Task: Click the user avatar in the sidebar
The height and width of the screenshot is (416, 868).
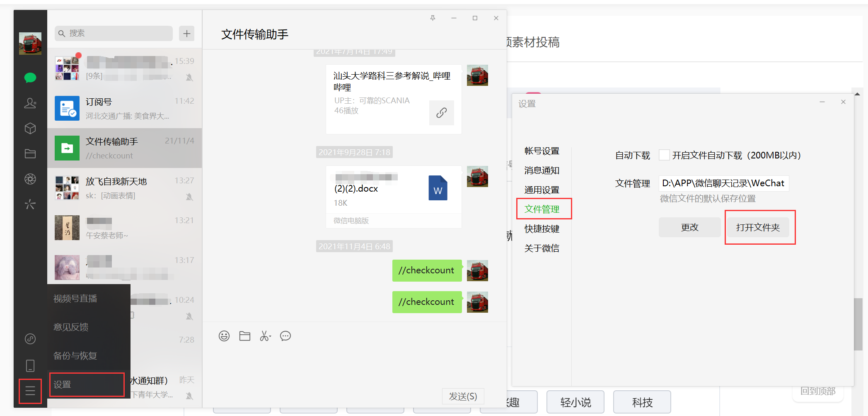Action: pos(30,44)
